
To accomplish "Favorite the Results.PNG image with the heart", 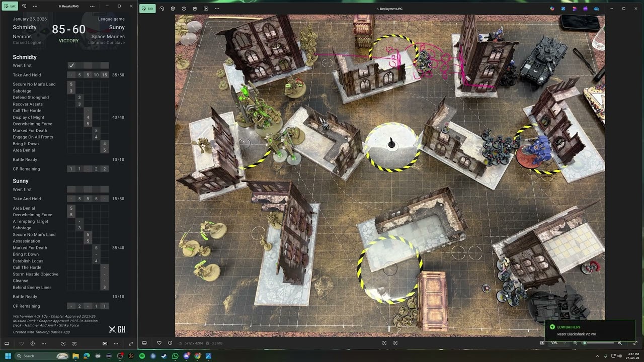I will pyautogui.click(x=21, y=343).
